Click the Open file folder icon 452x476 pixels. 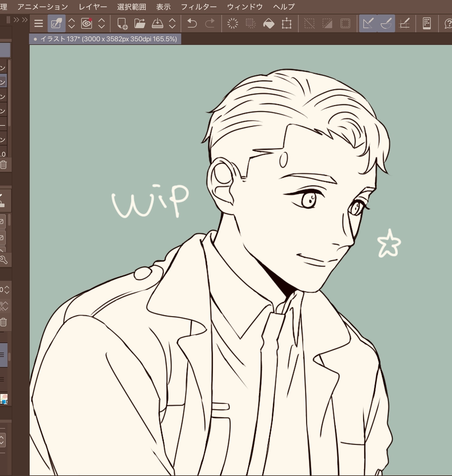click(x=140, y=23)
